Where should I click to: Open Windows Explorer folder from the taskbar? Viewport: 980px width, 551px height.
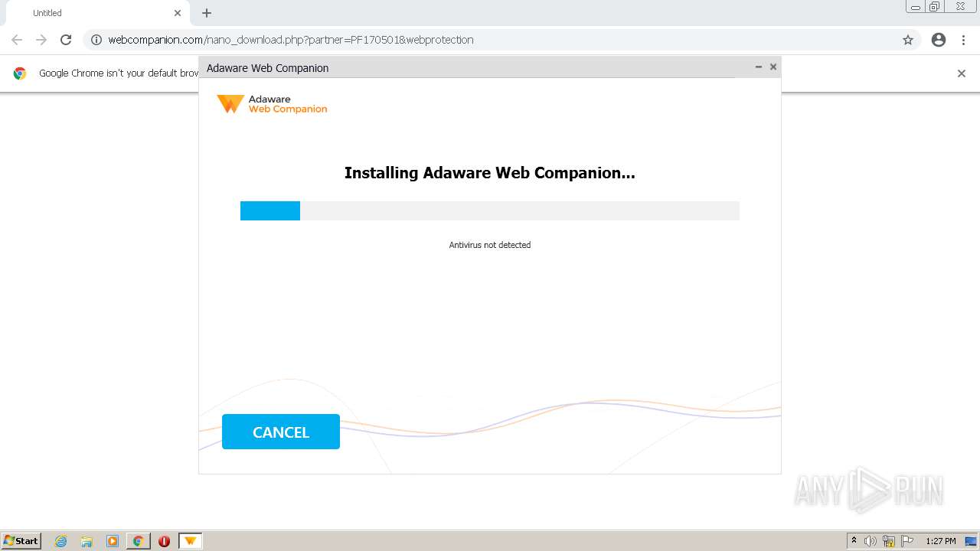point(87,541)
